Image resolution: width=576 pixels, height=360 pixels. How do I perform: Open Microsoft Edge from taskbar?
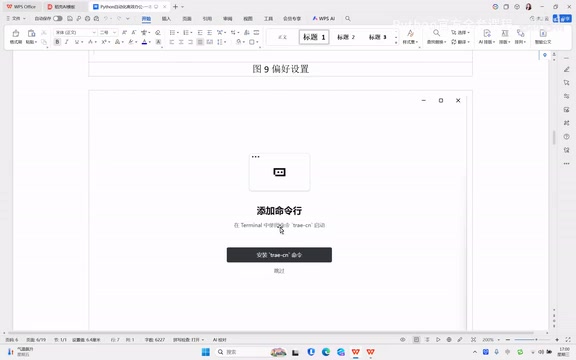[x=326, y=352]
